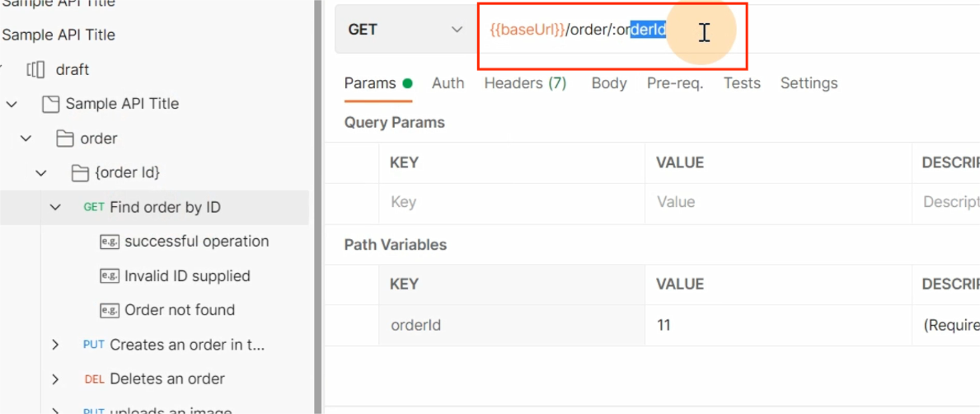Click the Query Params heading

click(394, 123)
